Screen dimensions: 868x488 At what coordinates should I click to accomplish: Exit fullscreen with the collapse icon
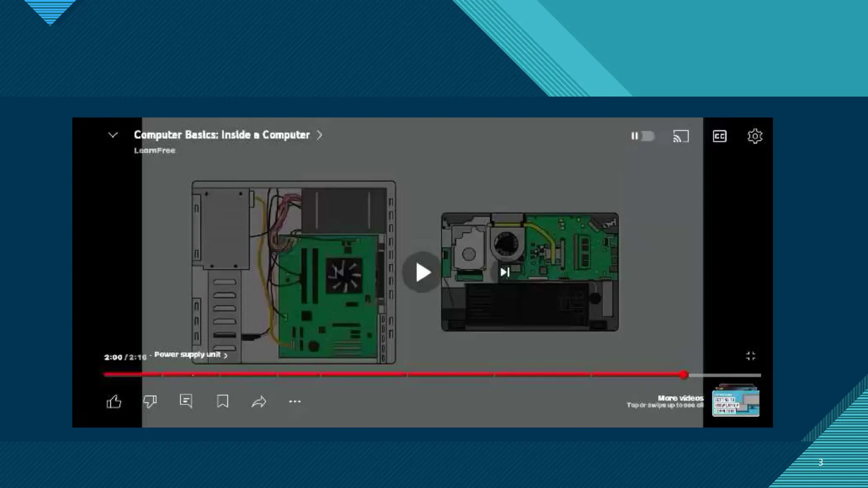click(751, 356)
